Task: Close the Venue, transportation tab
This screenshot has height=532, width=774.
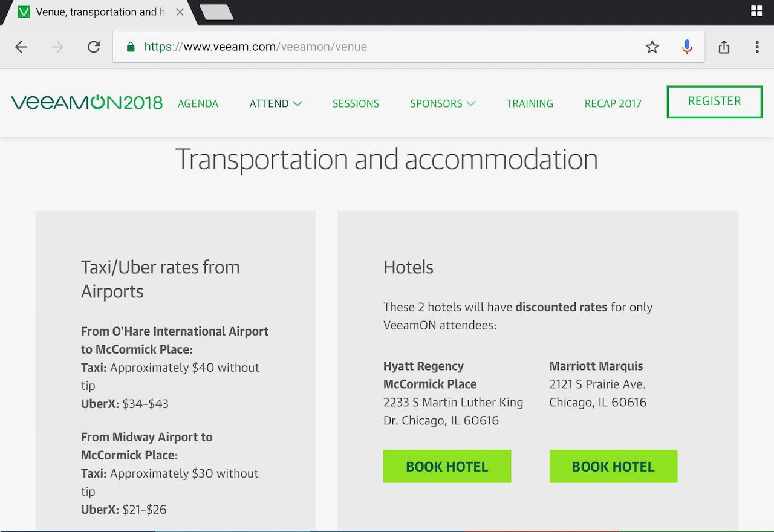Action: click(180, 12)
